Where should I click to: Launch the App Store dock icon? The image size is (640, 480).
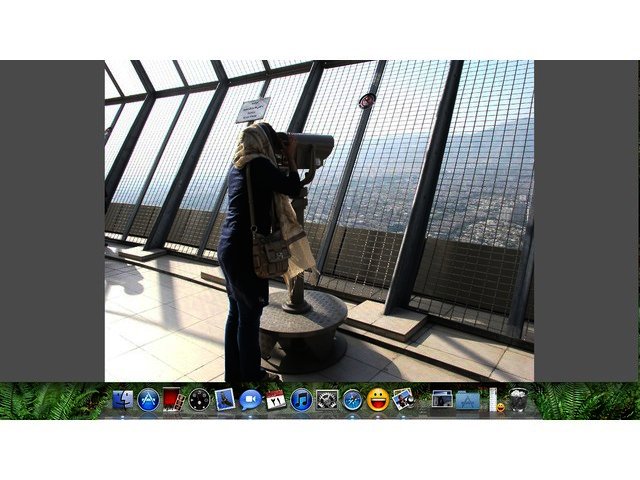(x=149, y=401)
